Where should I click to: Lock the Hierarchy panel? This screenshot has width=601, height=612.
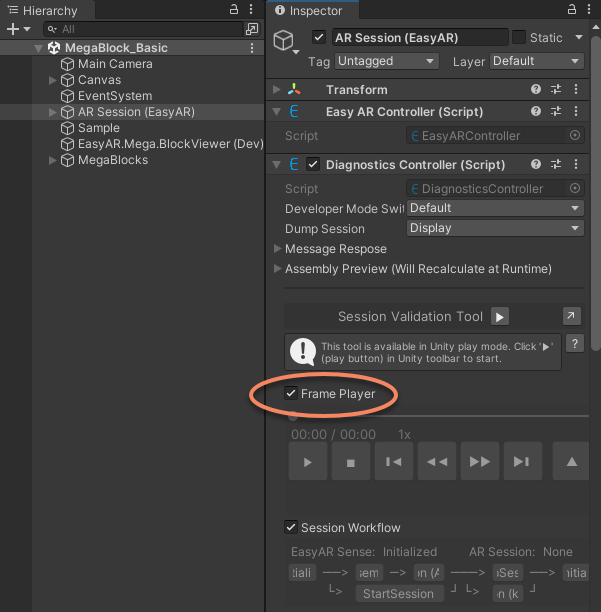pyautogui.click(x=233, y=9)
